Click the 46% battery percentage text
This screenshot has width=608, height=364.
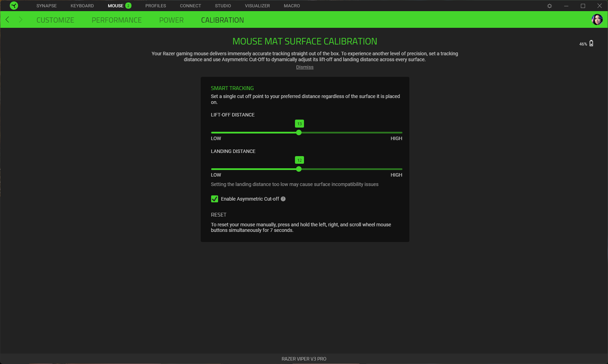coord(583,44)
